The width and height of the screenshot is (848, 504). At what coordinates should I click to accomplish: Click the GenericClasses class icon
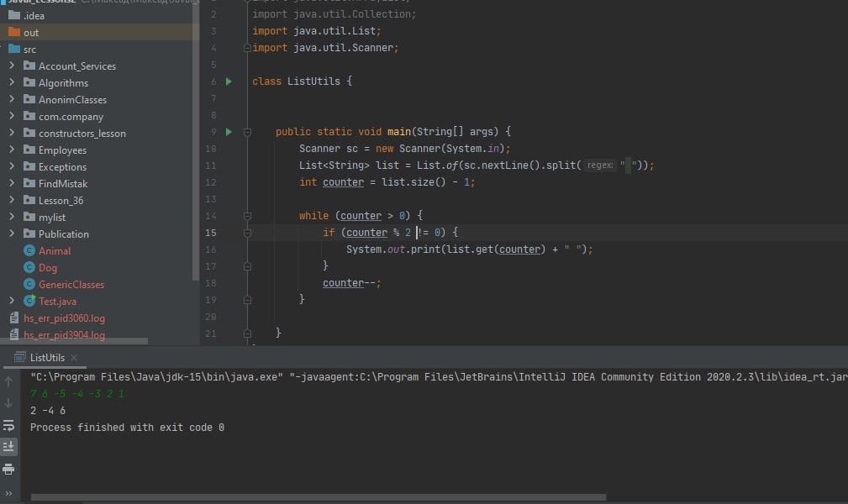(29, 284)
